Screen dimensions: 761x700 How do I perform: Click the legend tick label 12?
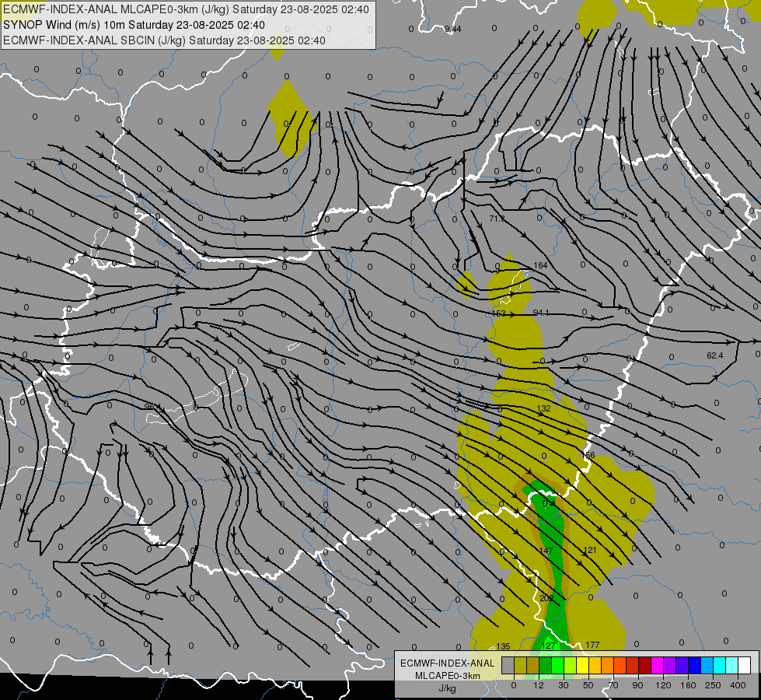pyautogui.click(x=539, y=685)
